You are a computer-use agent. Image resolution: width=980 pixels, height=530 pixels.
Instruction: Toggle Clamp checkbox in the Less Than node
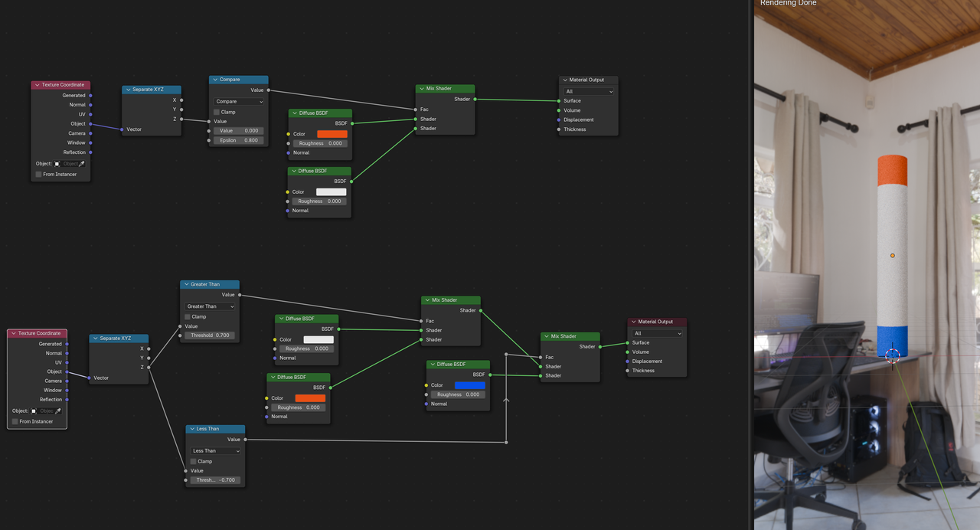[x=194, y=461]
